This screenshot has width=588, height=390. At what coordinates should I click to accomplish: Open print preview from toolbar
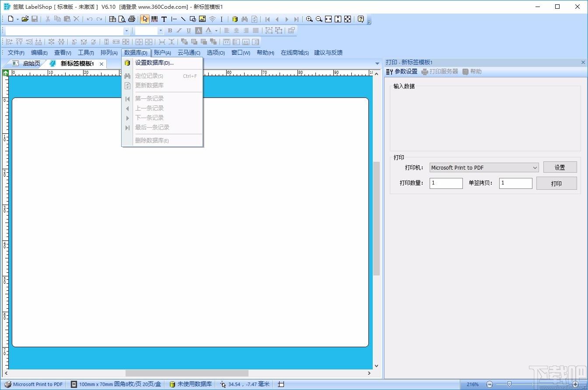coord(122,19)
